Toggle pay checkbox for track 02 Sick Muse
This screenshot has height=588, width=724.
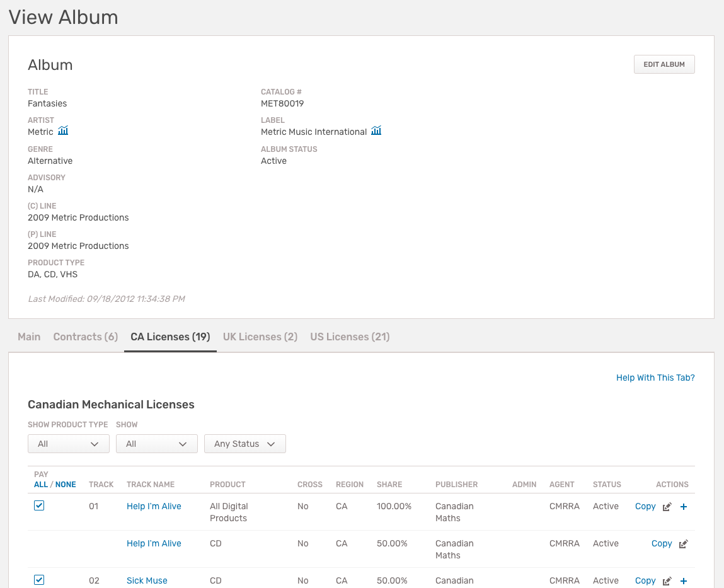click(39, 579)
